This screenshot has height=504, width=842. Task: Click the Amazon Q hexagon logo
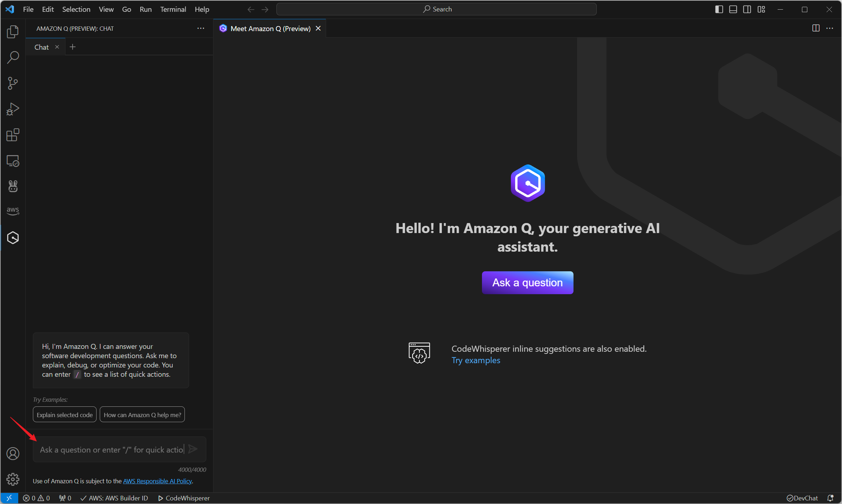tap(528, 183)
